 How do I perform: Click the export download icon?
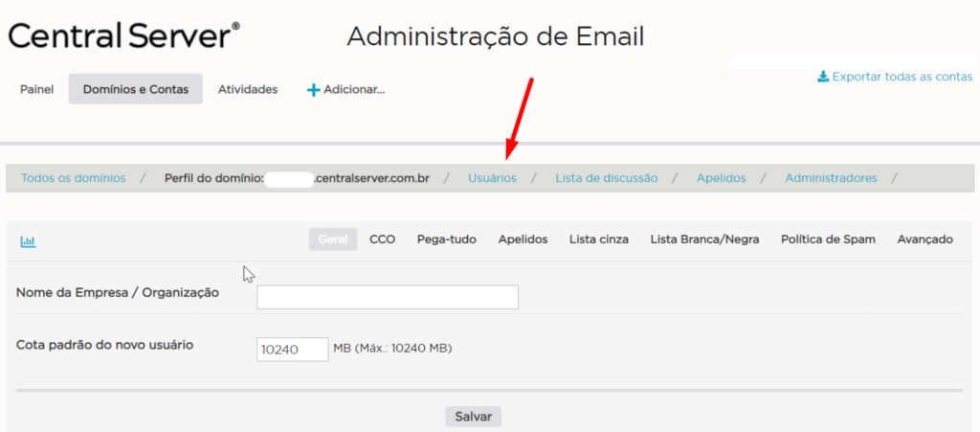823,77
